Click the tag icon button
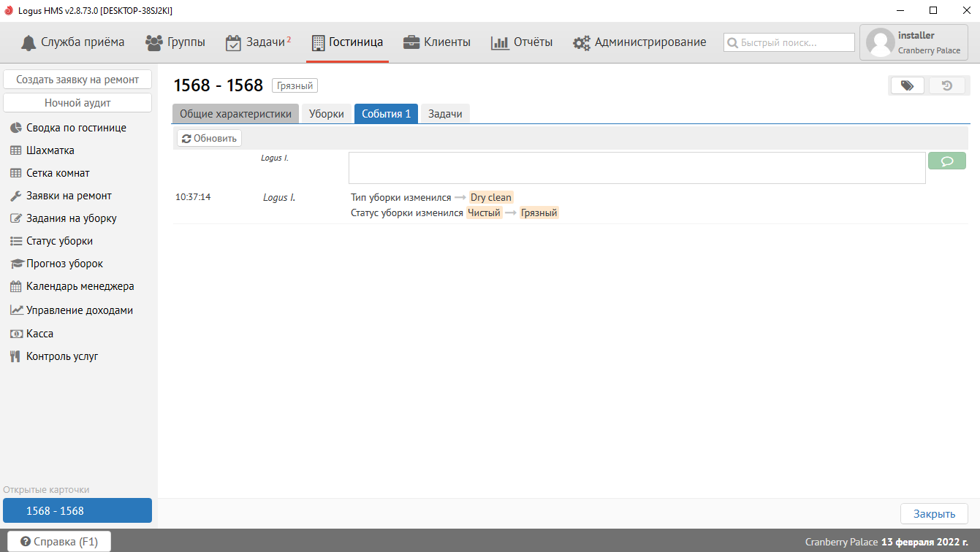 908,85
